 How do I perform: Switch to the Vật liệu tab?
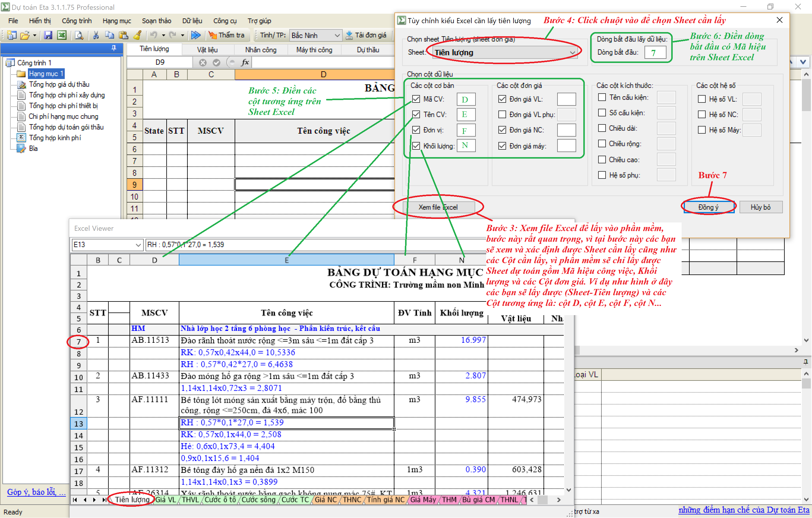[x=207, y=49]
